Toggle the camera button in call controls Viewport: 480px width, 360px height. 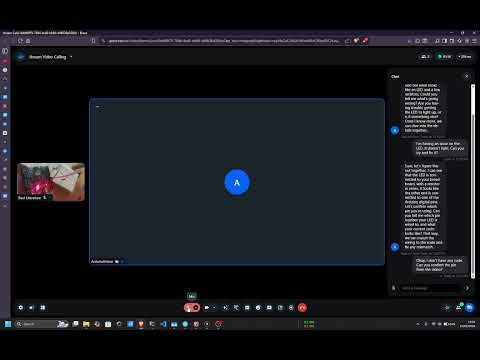pos(207,308)
